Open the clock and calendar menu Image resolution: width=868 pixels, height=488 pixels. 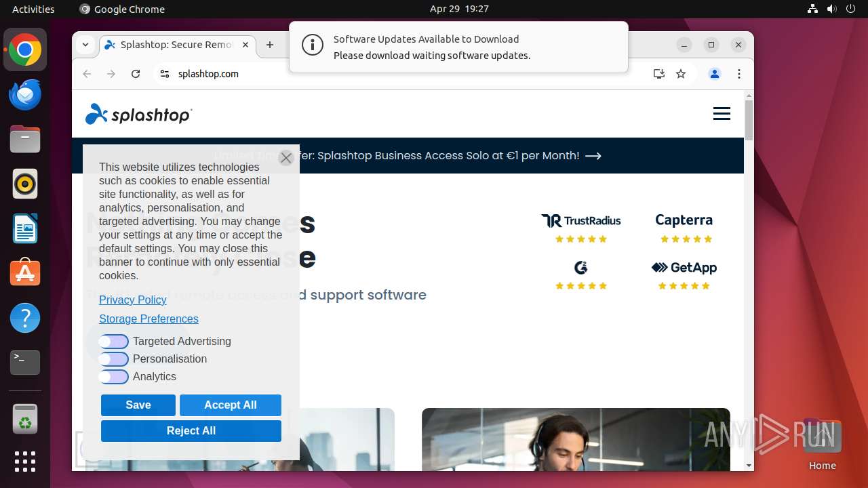[x=459, y=9]
